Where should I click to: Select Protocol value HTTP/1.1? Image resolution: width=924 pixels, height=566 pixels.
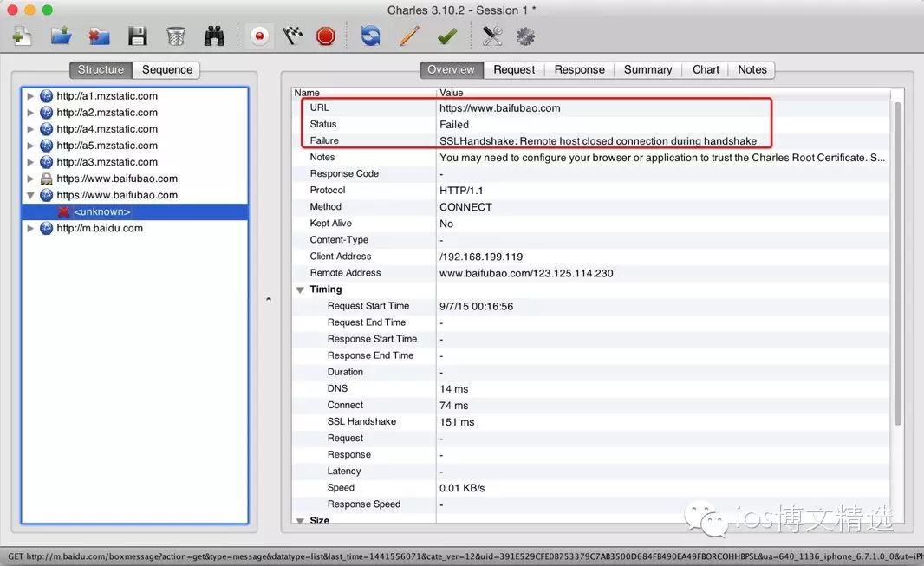(461, 190)
